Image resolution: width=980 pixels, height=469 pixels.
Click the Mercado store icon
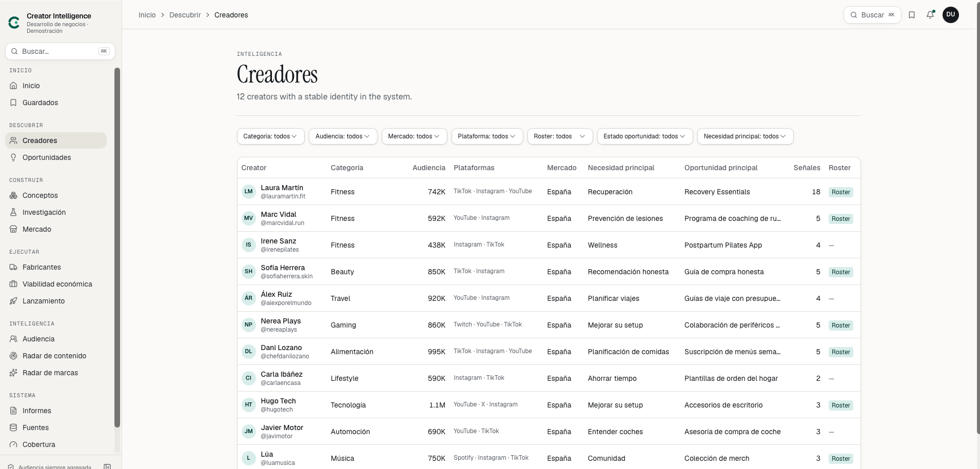(x=14, y=229)
